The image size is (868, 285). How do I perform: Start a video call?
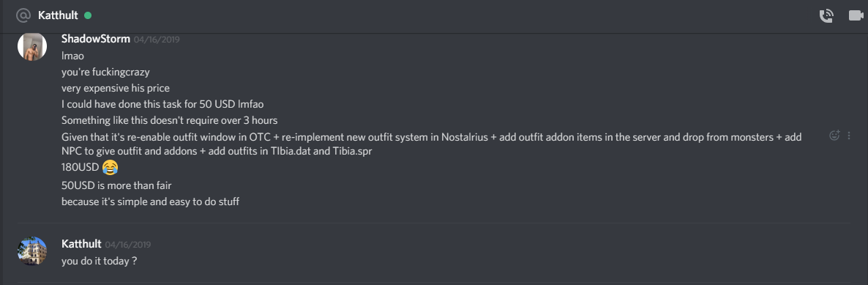pyautogui.click(x=856, y=16)
